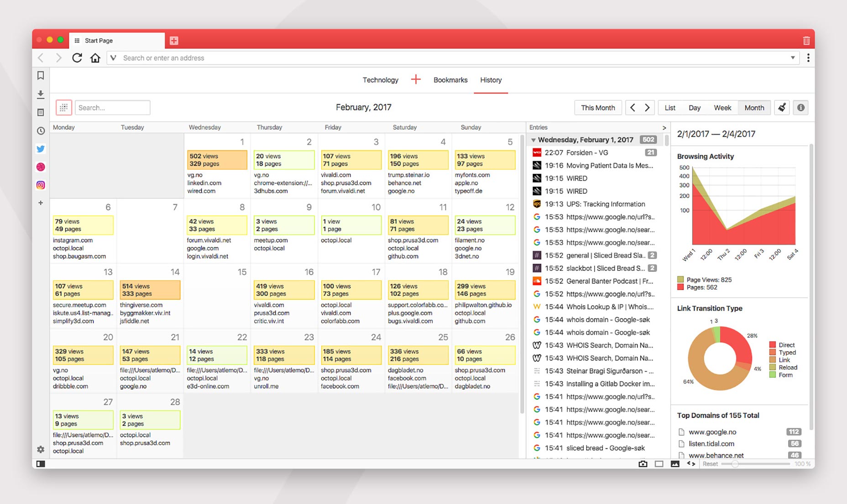Click the calendar grid filter icon
Viewport: 847px width, 504px height.
64,108
